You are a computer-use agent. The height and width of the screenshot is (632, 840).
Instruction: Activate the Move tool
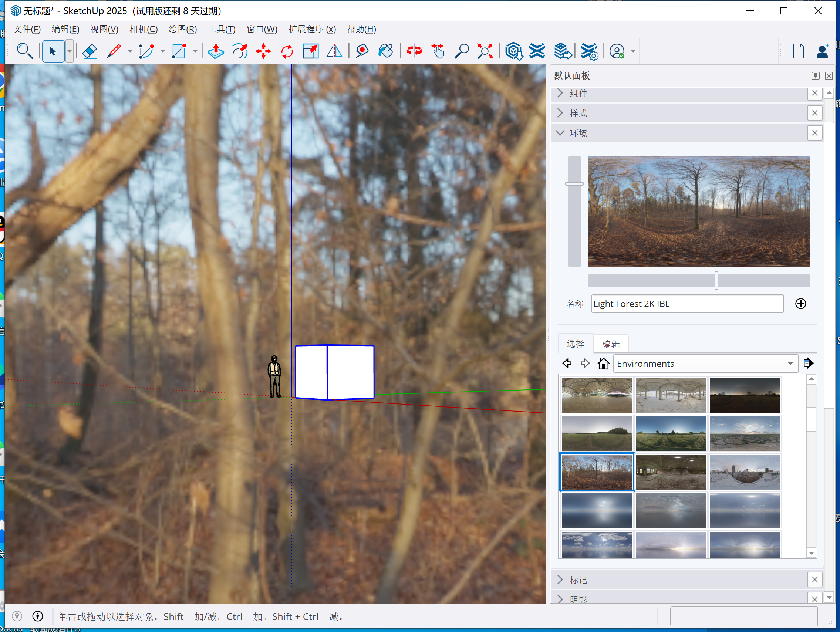tap(263, 51)
